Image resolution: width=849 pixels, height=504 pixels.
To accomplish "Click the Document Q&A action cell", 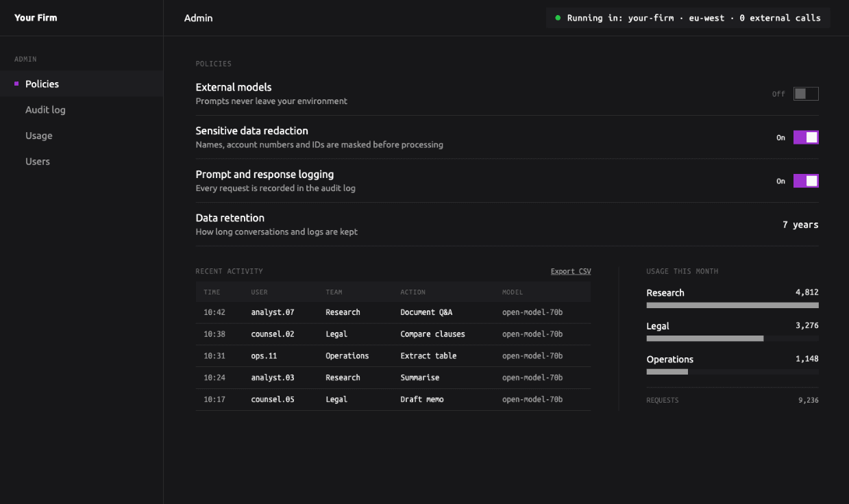I will pyautogui.click(x=426, y=312).
